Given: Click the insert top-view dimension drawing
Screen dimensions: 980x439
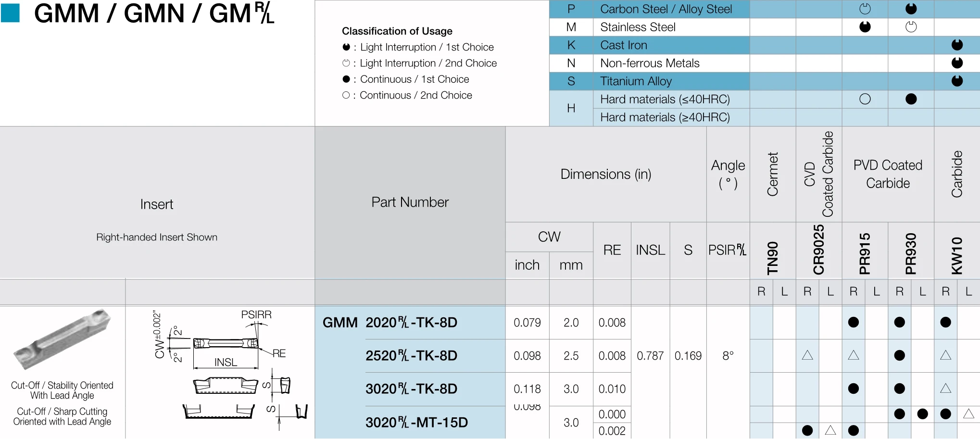Looking at the screenshot, I should pyautogui.click(x=226, y=343).
